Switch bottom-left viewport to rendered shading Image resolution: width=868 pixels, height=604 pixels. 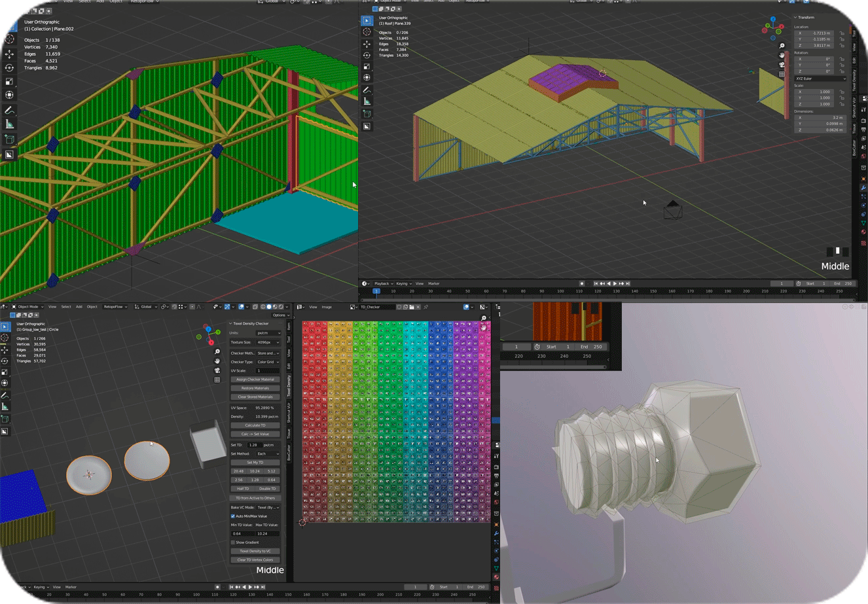281,307
